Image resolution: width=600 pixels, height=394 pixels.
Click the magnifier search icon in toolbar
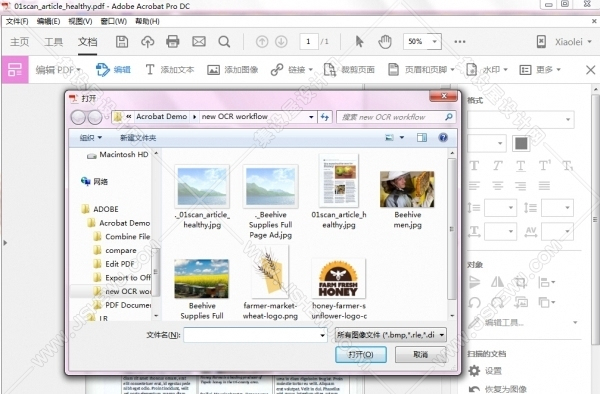(224, 41)
